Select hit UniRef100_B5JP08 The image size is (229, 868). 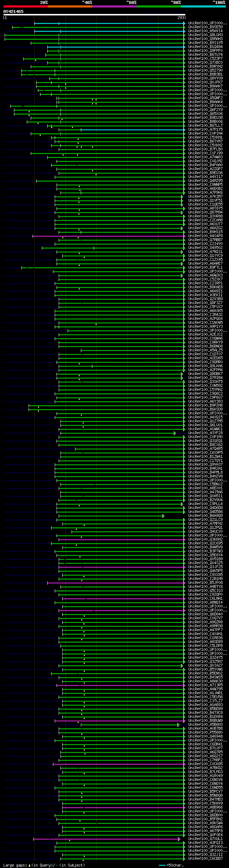[205, 583]
